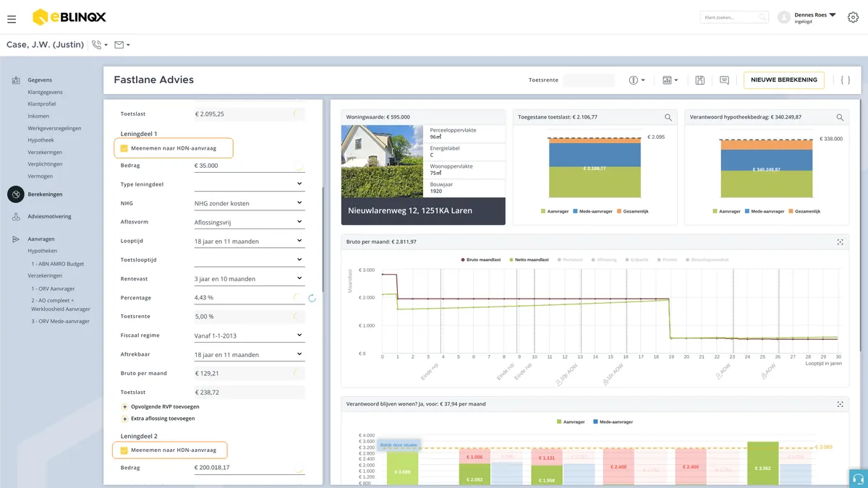Open the email envelope options icon
The height and width of the screenshot is (488, 868).
coord(119,45)
